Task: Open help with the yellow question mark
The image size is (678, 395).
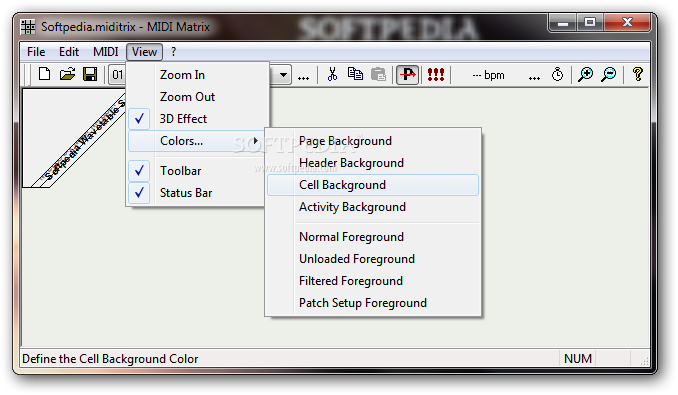Action: click(x=637, y=74)
